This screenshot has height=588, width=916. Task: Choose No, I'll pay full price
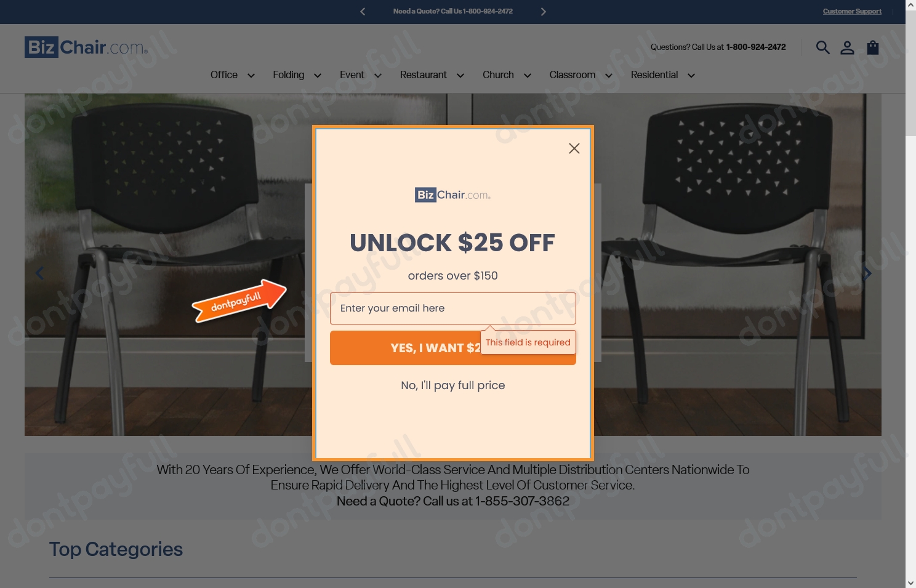click(x=453, y=385)
